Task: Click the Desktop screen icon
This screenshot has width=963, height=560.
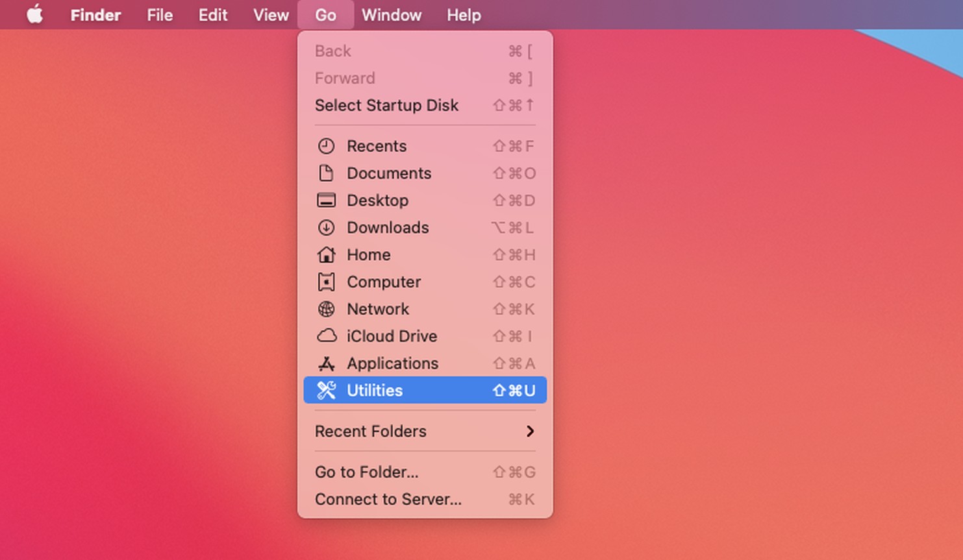Action: (326, 201)
